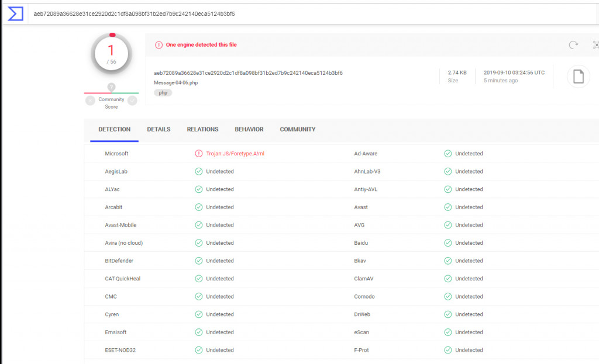Click the green check icon for AhnLab-V3
599x364 pixels.
point(447,171)
